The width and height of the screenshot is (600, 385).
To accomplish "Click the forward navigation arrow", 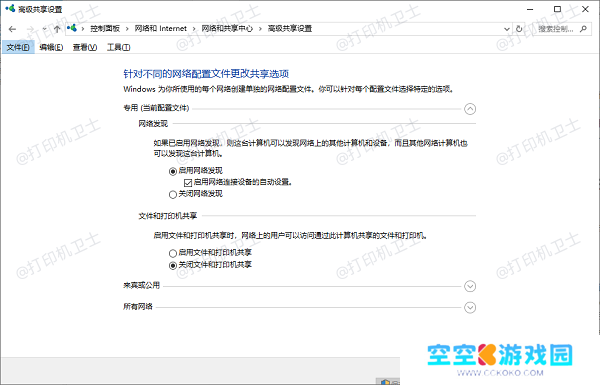I will (x=31, y=29).
